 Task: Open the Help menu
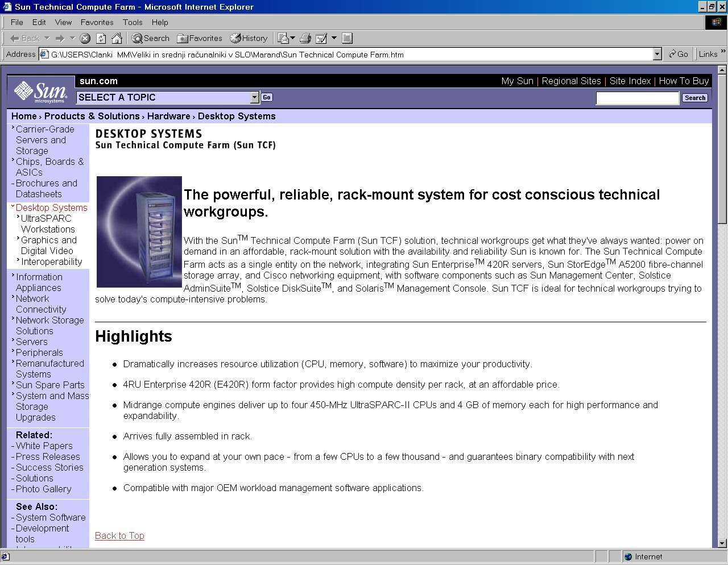tap(160, 22)
